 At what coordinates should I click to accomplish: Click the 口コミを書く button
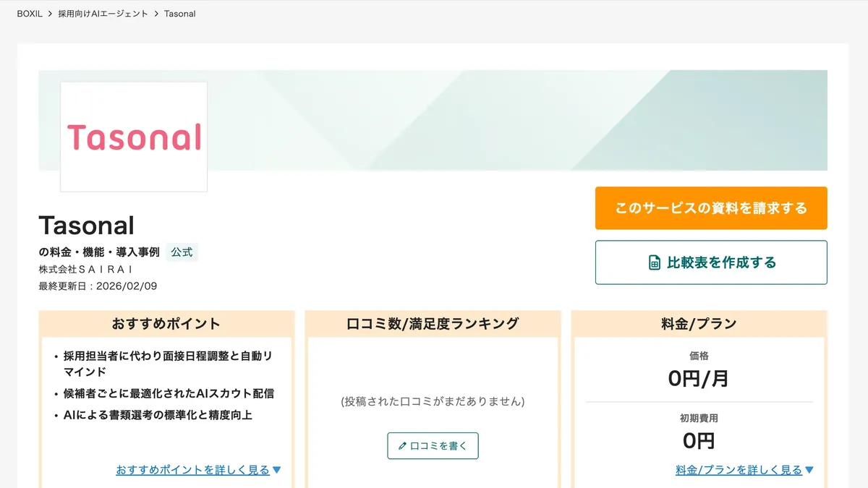point(433,445)
